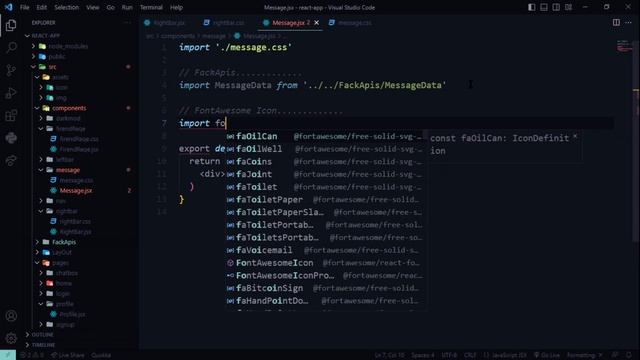Screen dimensions: 640x360
Task: Select the faToiletPaper suggestion
Action: pos(325,200)
